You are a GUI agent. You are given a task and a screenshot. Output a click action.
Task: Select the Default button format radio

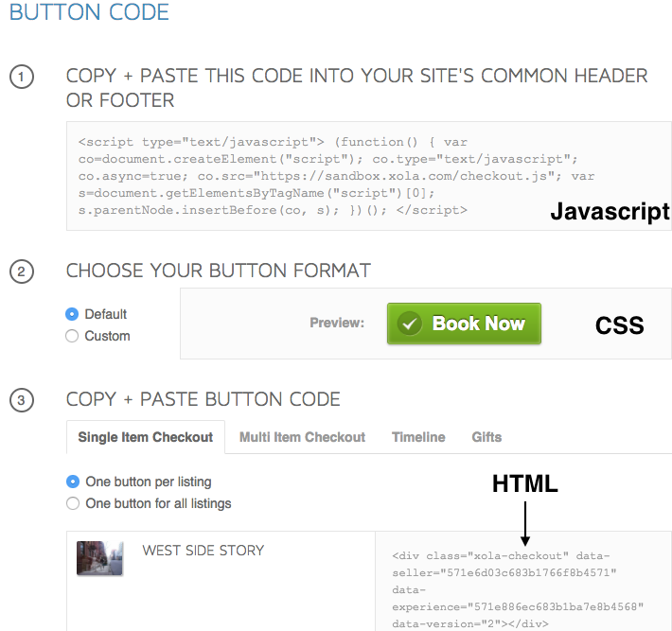72,314
